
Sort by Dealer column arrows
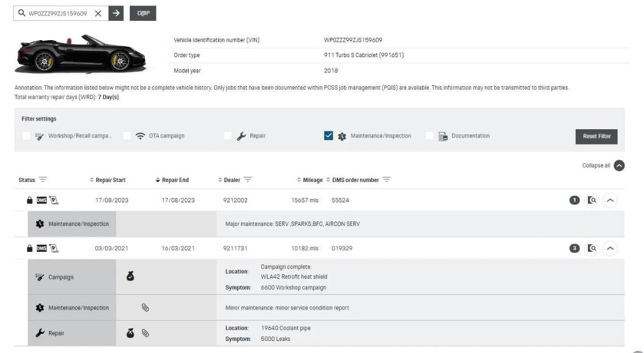coord(220,180)
